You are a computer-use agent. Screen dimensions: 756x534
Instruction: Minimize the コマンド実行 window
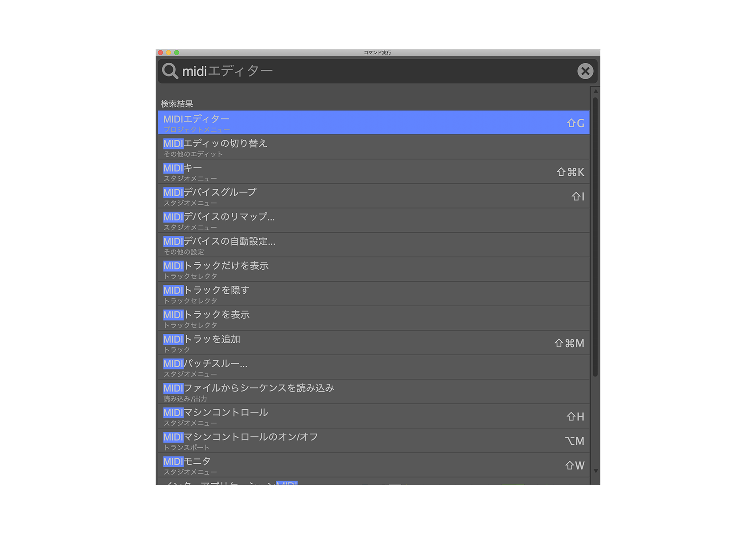click(x=169, y=53)
